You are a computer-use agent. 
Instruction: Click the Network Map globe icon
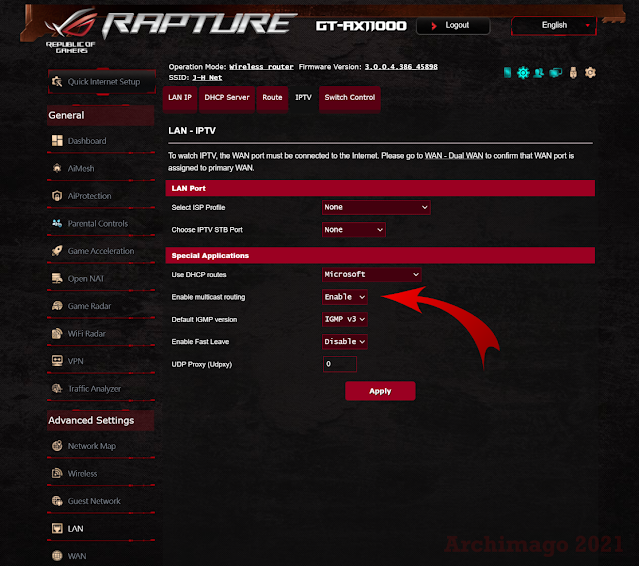click(57, 446)
